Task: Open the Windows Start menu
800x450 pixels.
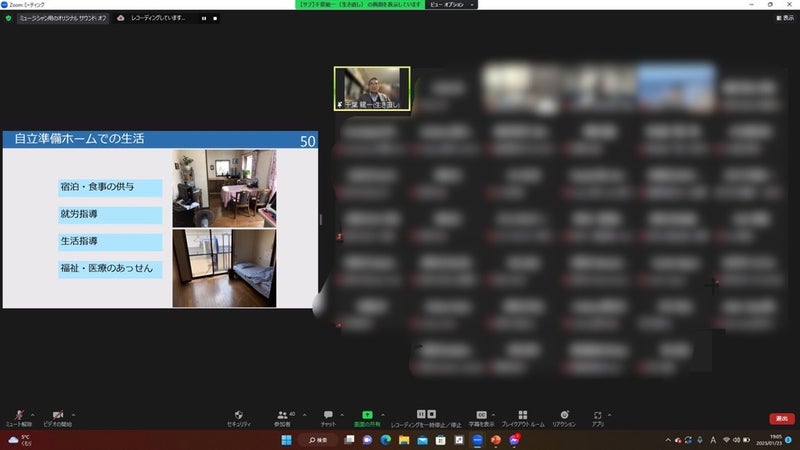Action: coord(287,440)
